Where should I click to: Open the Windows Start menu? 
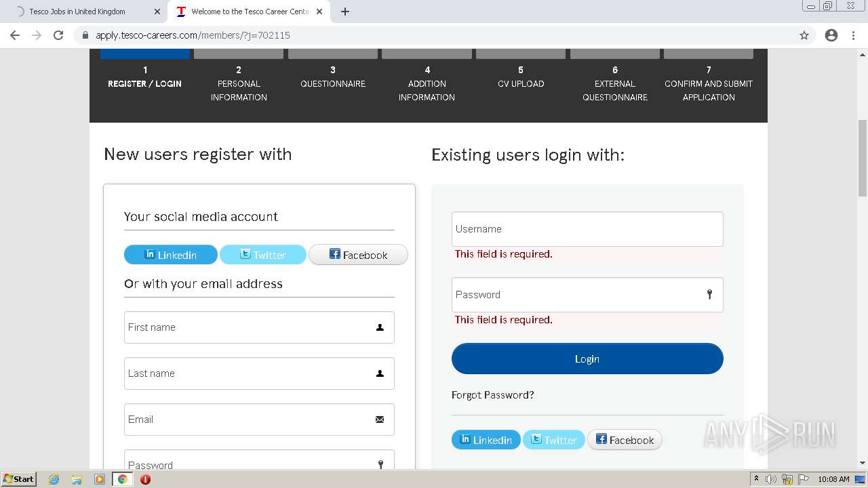18,479
